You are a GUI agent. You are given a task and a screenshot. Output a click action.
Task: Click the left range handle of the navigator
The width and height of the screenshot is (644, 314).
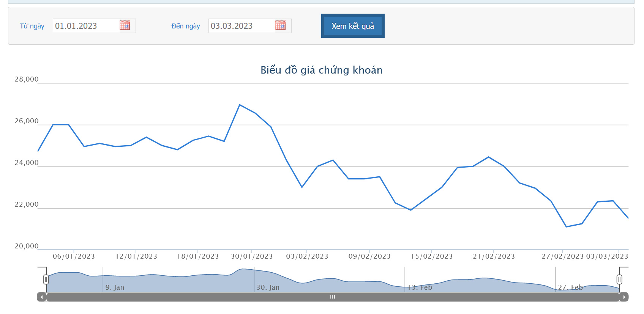[46, 280]
